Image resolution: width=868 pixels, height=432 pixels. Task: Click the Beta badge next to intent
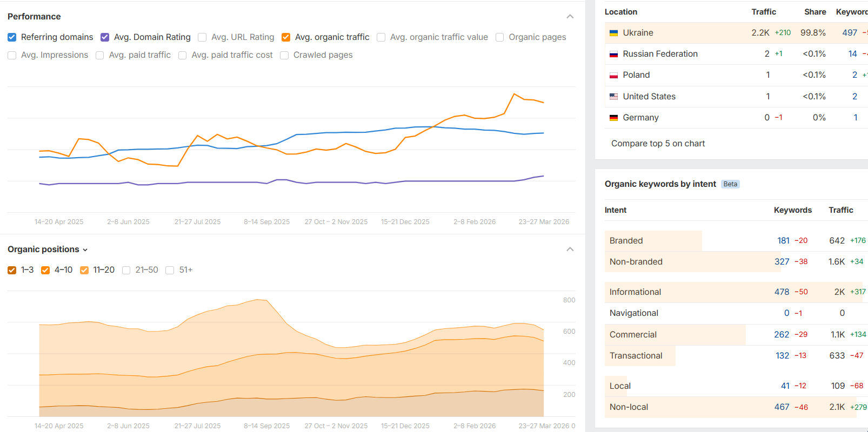coord(730,184)
